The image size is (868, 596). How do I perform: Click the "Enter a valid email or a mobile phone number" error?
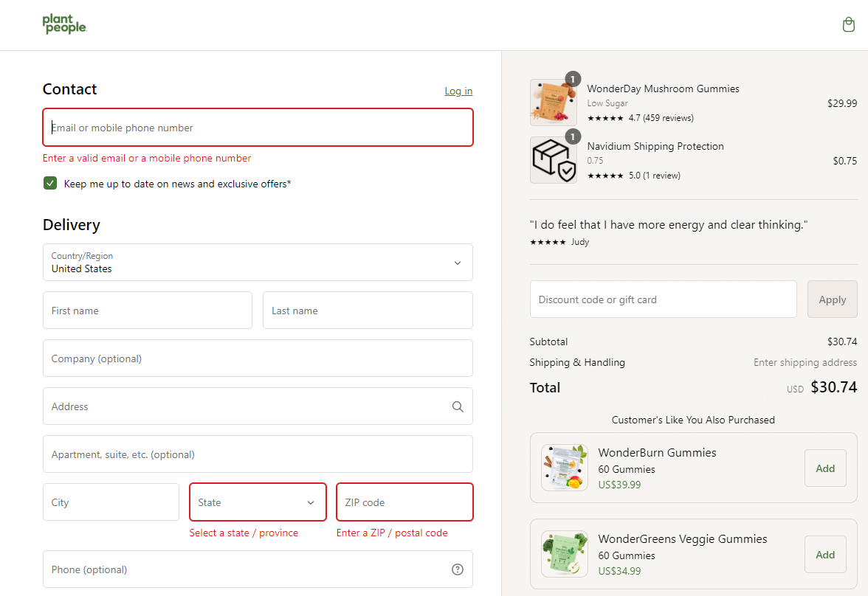[147, 159]
